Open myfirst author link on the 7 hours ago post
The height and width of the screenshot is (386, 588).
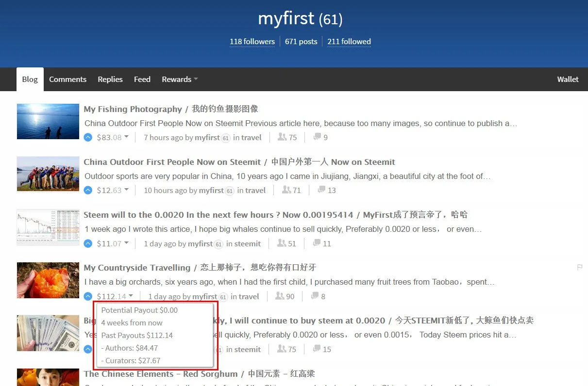tap(207, 137)
